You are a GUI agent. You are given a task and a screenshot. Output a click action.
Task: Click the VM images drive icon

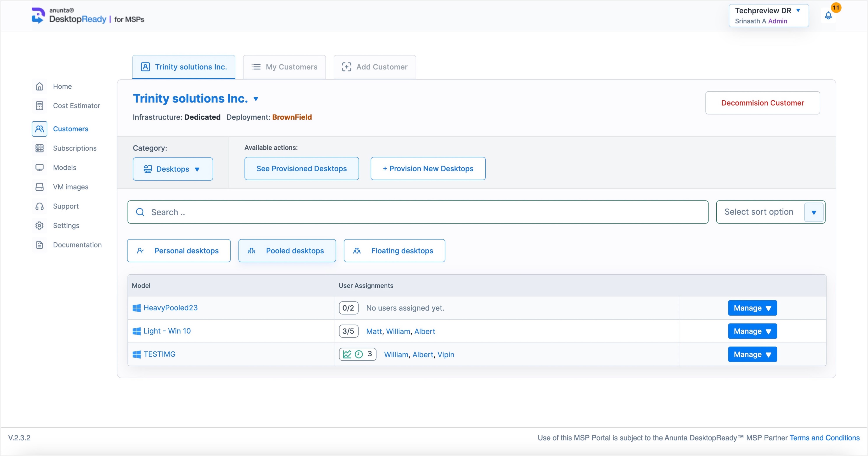pyautogui.click(x=39, y=187)
